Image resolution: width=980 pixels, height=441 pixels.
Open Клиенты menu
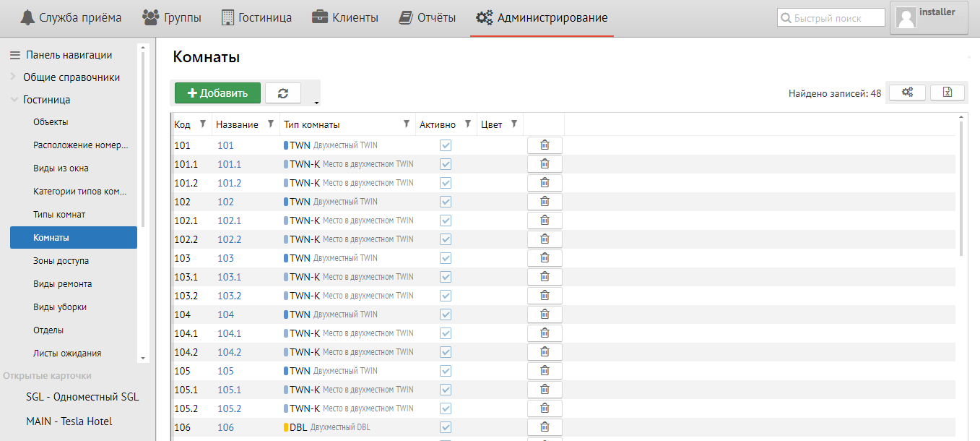pyautogui.click(x=345, y=17)
